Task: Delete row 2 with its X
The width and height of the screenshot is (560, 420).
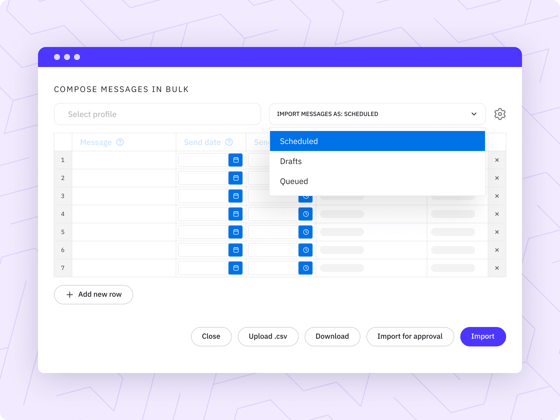Action: coord(497,178)
